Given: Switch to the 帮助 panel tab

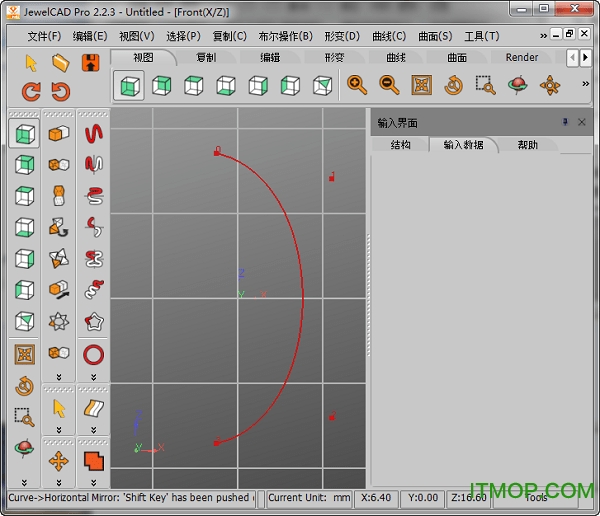Looking at the screenshot, I should coord(527,145).
